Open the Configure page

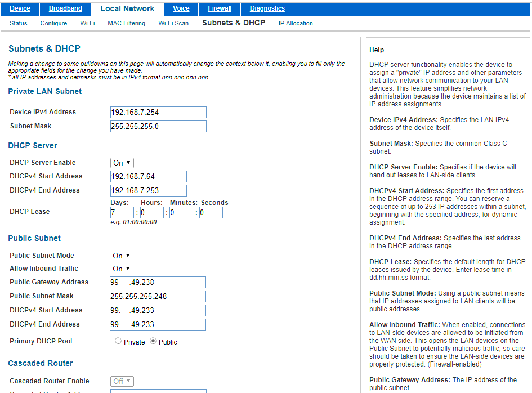click(53, 23)
